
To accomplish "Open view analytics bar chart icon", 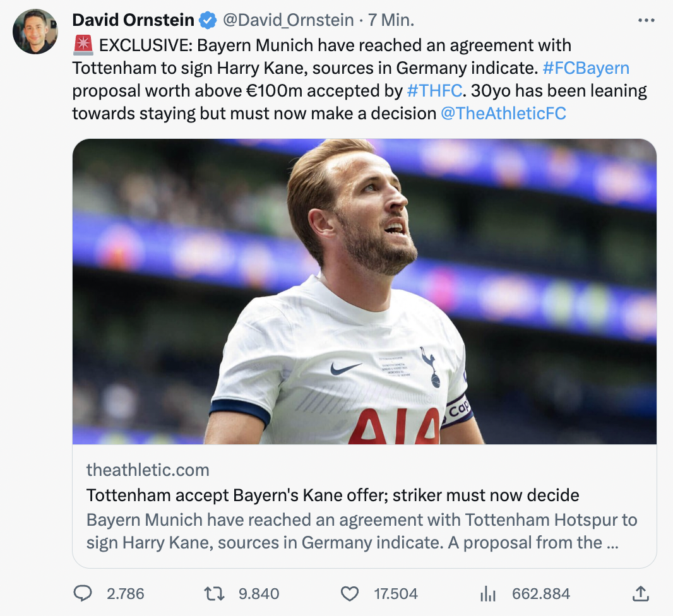I will [488, 593].
